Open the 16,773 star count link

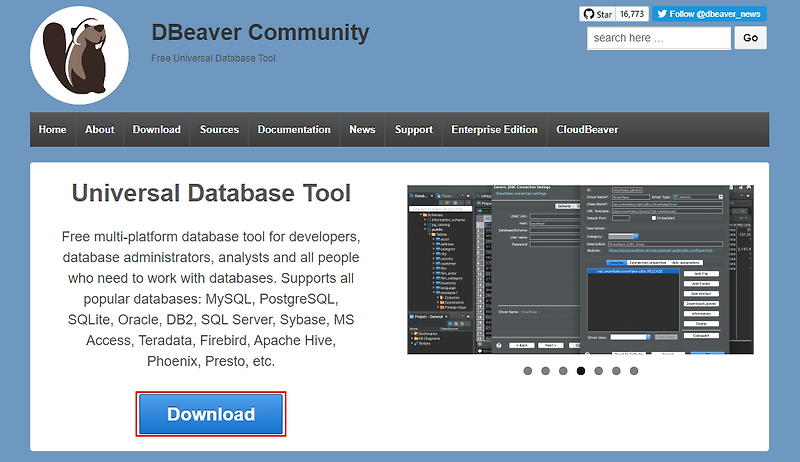click(632, 14)
